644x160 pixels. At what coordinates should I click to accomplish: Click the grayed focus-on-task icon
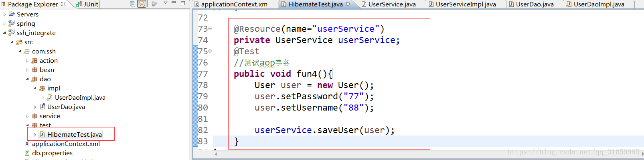pos(154,4)
